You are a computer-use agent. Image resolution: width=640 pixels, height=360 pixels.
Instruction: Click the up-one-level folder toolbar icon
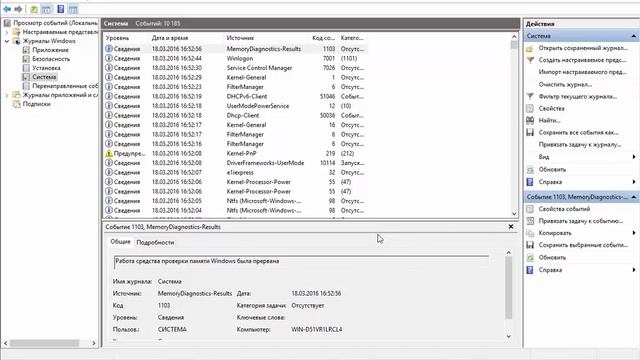(x=34, y=9)
